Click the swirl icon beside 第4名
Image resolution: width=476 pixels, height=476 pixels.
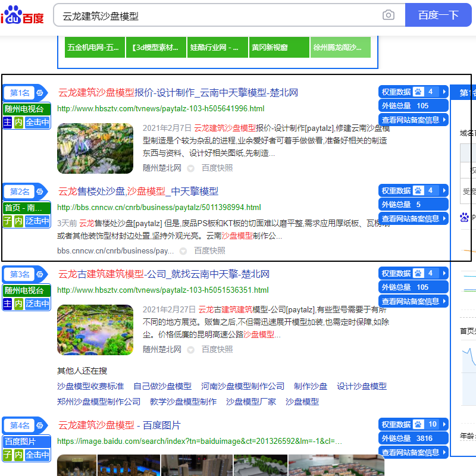(x=40, y=425)
